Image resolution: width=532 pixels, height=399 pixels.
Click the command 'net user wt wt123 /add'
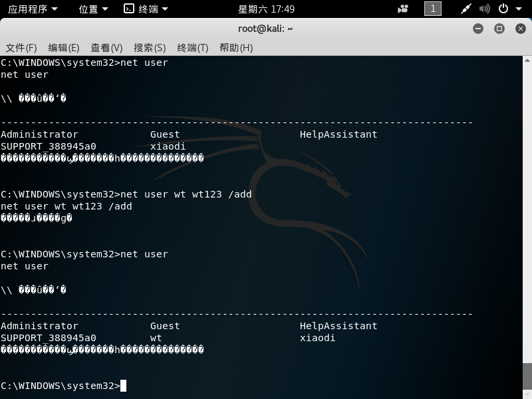pos(186,194)
